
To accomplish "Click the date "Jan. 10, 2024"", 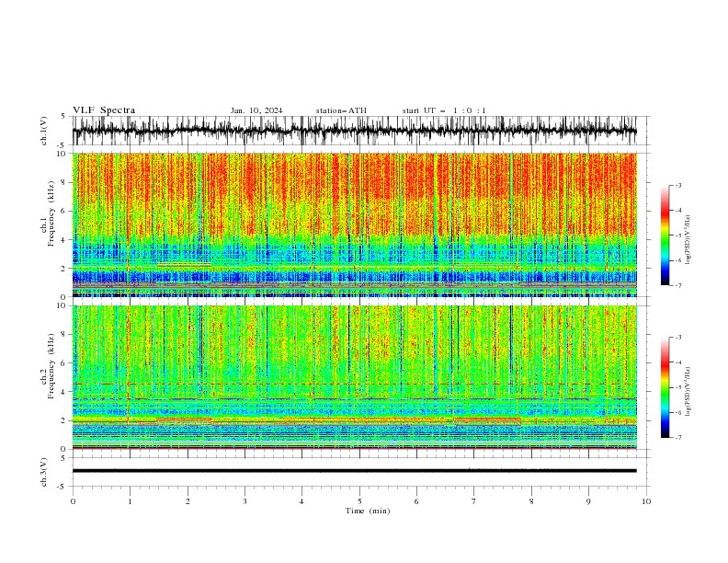I will [256, 110].
